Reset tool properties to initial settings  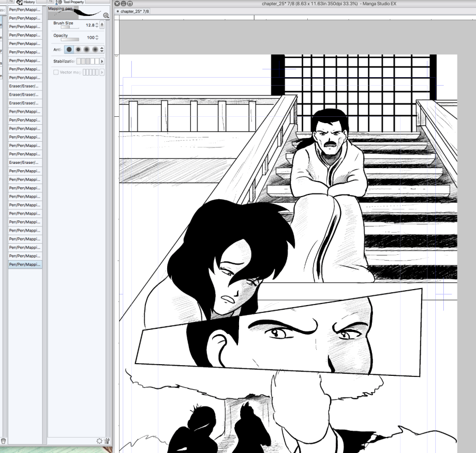coord(99,441)
